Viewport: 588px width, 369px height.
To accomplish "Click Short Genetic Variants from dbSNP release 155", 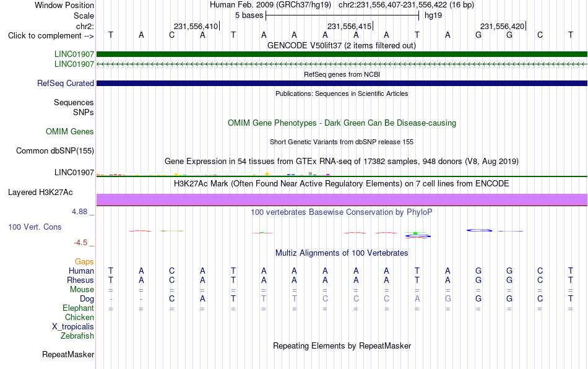I will (x=342, y=142).
